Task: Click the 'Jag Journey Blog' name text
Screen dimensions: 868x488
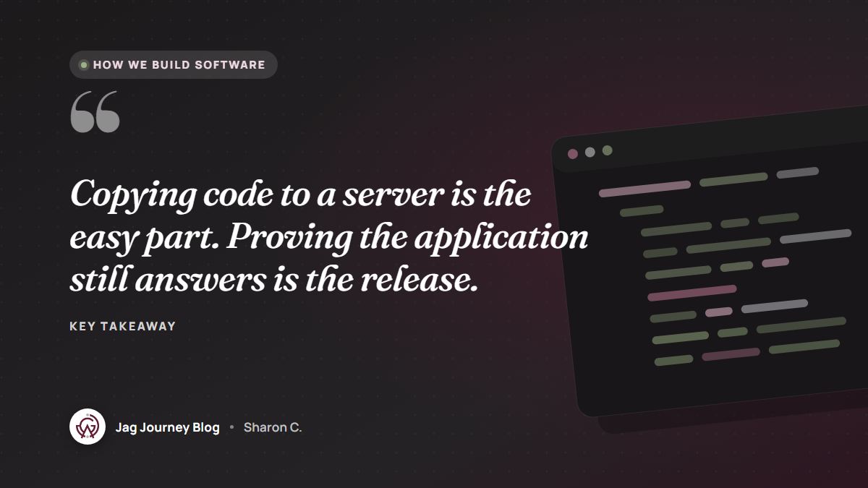Action: point(168,427)
